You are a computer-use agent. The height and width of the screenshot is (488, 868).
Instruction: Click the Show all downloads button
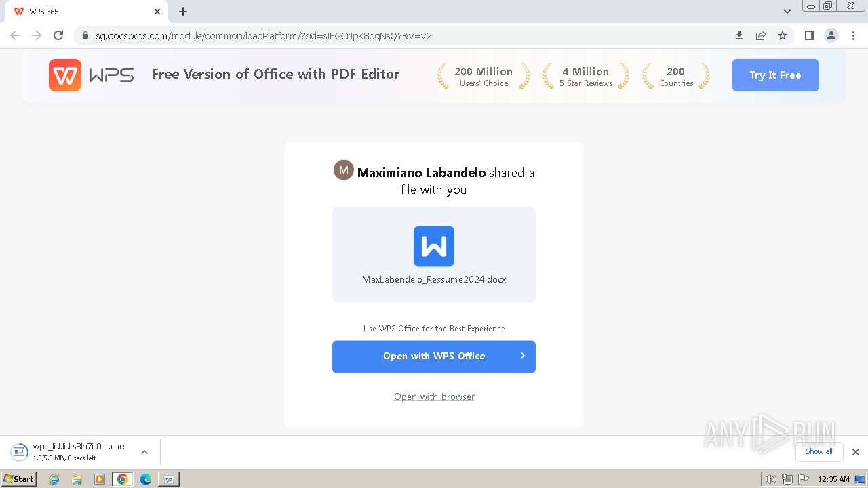click(x=819, y=451)
